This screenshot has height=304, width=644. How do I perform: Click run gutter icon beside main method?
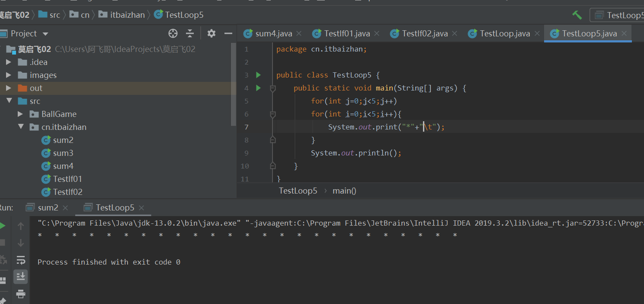pyautogui.click(x=258, y=88)
